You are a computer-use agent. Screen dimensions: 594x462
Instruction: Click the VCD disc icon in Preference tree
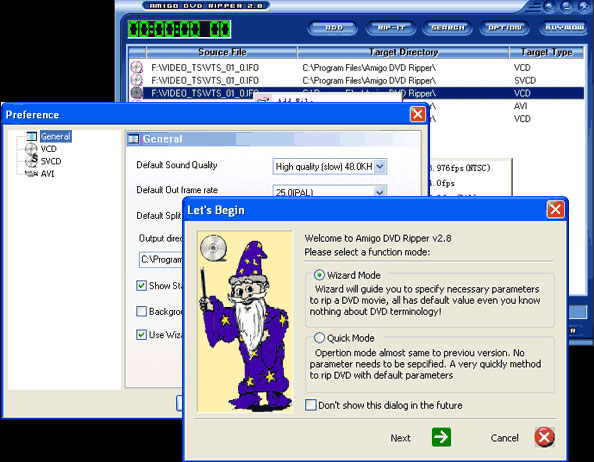pyautogui.click(x=31, y=149)
